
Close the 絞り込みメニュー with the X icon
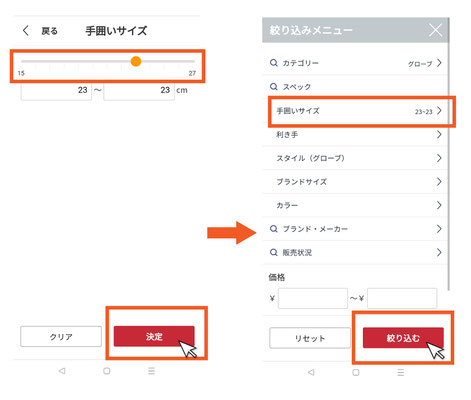(435, 30)
